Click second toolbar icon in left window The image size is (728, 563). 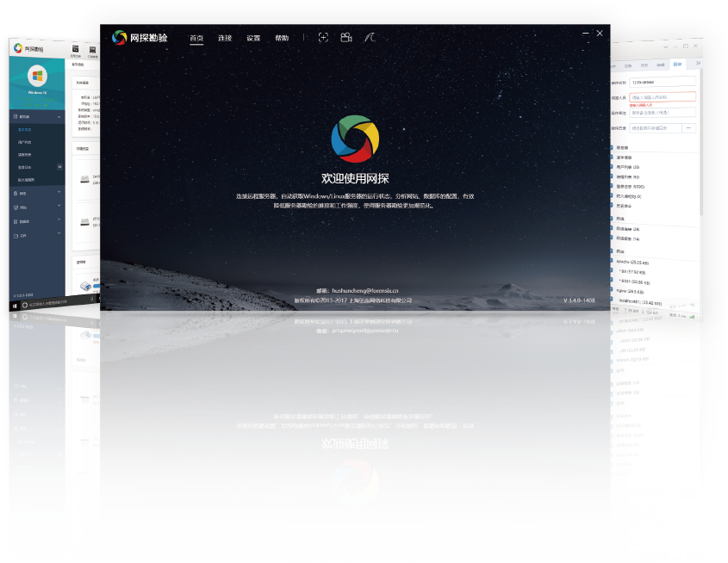[92, 51]
